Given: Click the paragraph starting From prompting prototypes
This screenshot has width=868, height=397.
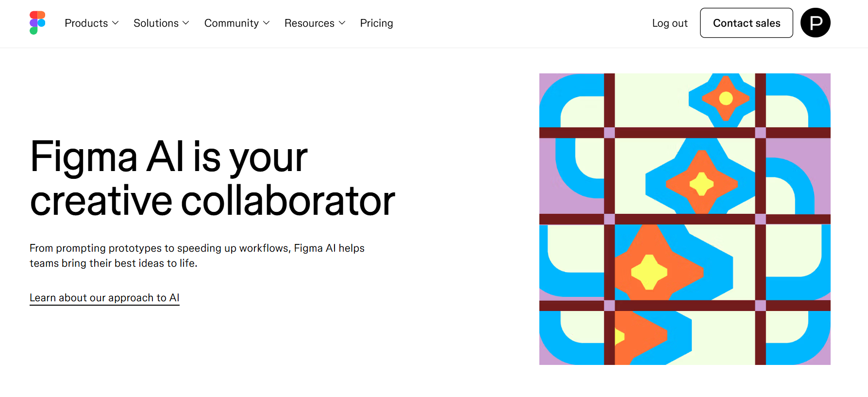Looking at the screenshot, I should [x=197, y=256].
